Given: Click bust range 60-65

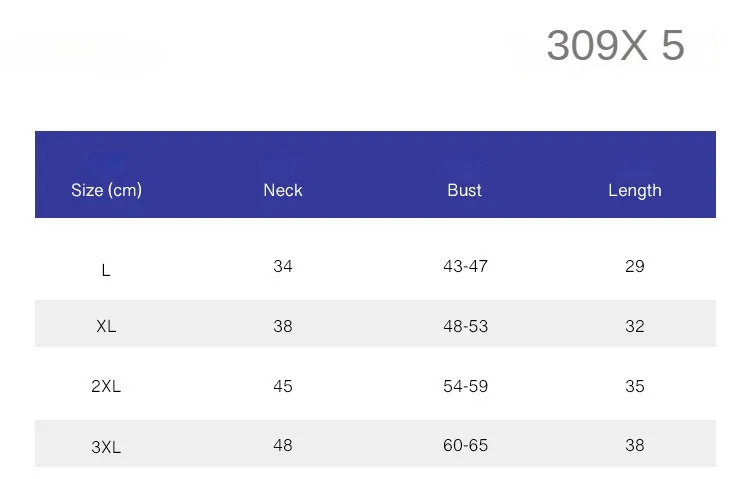Looking at the screenshot, I should click(465, 446).
